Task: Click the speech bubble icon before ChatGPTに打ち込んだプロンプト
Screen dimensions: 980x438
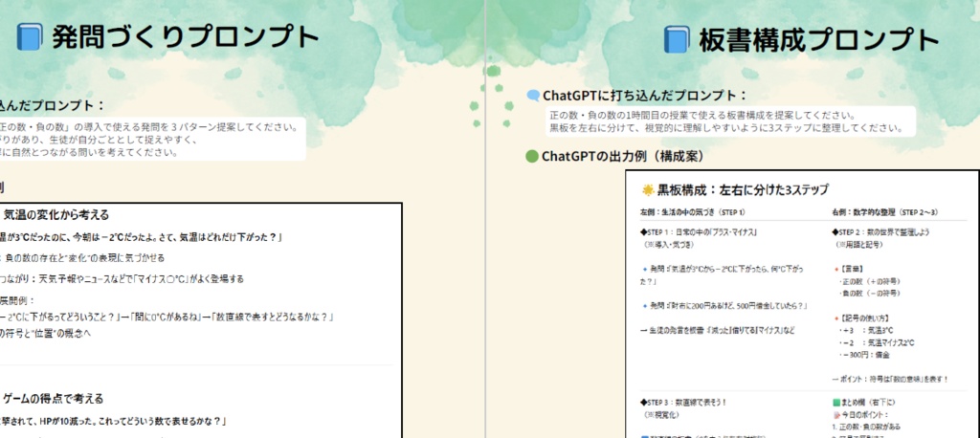Action: pyautogui.click(x=533, y=96)
